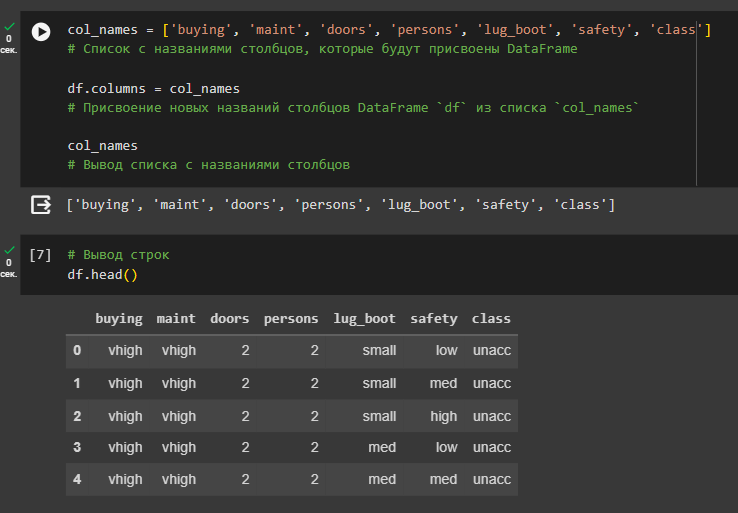The width and height of the screenshot is (738, 513).
Task: Click the 'maint' column header
Action: (x=176, y=319)
